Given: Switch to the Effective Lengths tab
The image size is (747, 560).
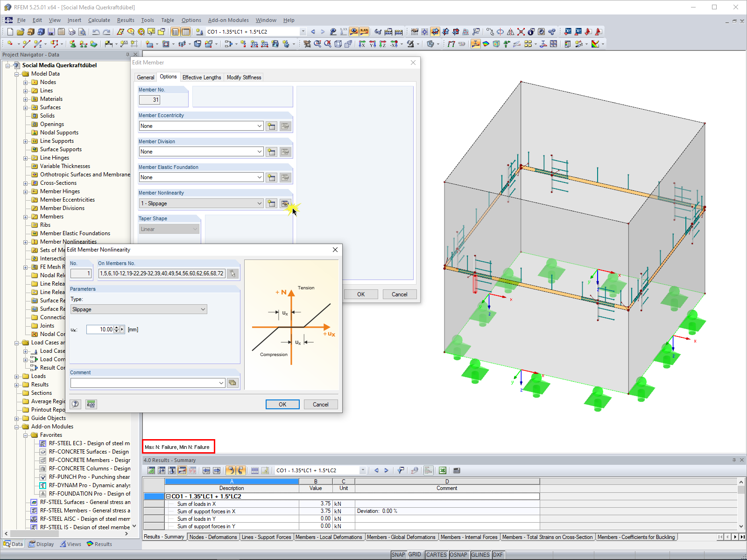Looking at the screenshot, I should coord(202,77).
